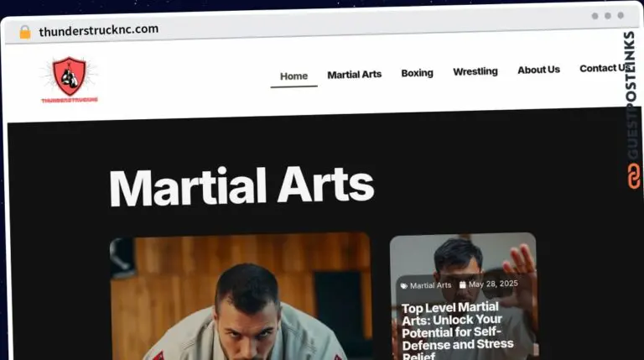Select the Wrestling menu item
The image size is (644, 360).
[475, 71]
